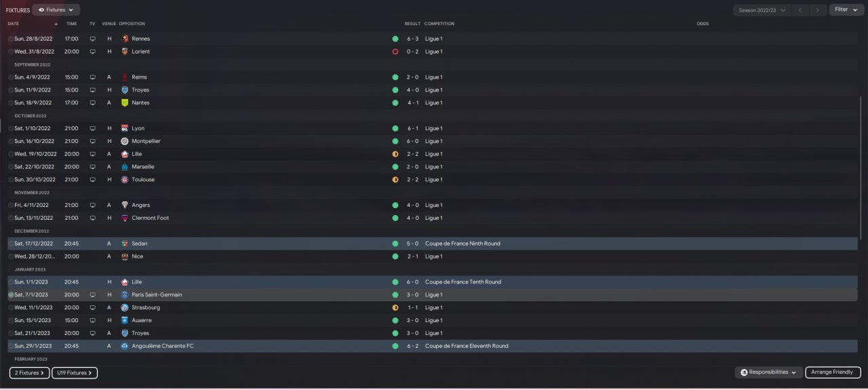
Task: Open the Fixtures view dropdown
Action: point(56,10)
